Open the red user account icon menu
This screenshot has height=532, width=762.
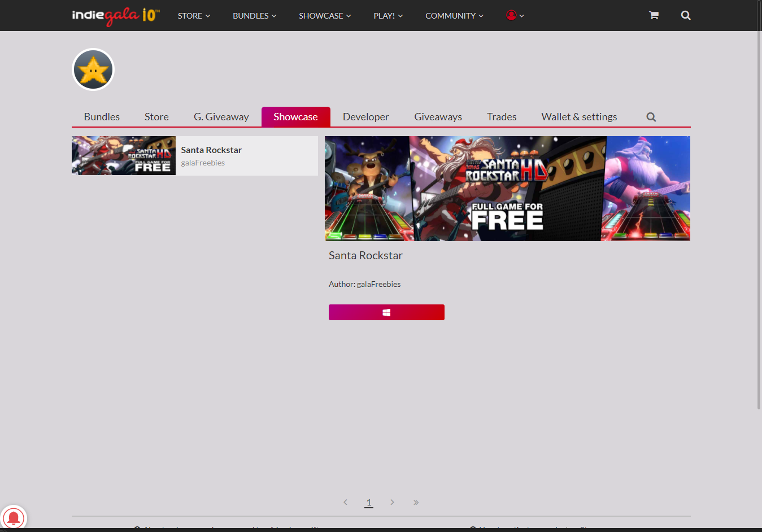(x=515, y=15)
